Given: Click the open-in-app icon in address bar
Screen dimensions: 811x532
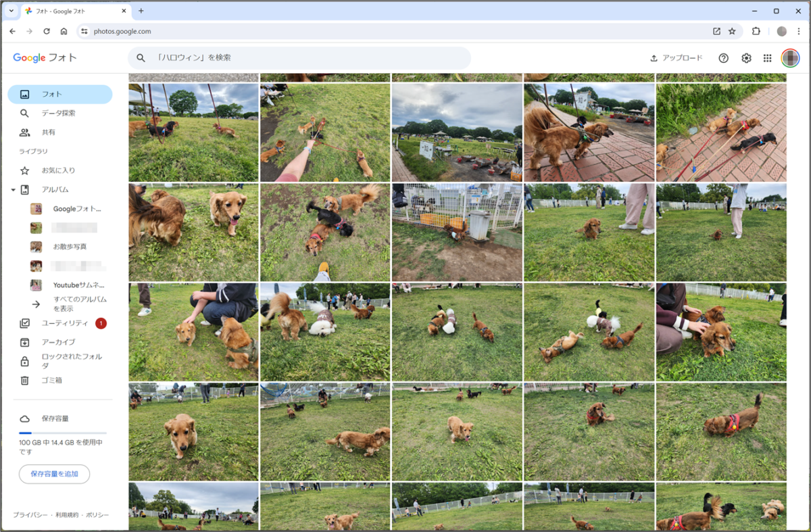Looking at the screenshot, I should (x=716, y=31).
